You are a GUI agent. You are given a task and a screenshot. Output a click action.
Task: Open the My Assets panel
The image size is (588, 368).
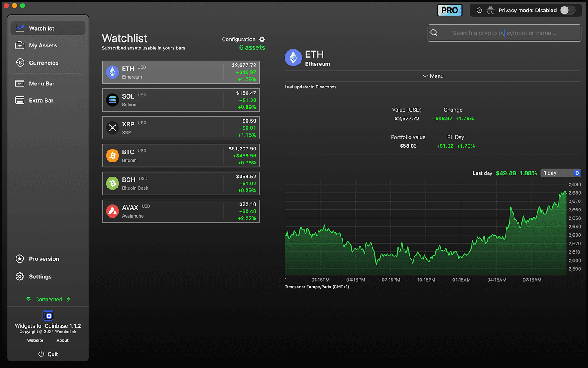coord(19,45)
